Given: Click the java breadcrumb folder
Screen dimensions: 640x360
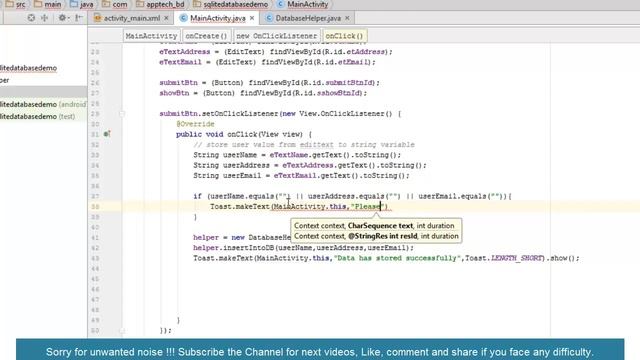Looking at the screenshot, I should pos(81,4).
